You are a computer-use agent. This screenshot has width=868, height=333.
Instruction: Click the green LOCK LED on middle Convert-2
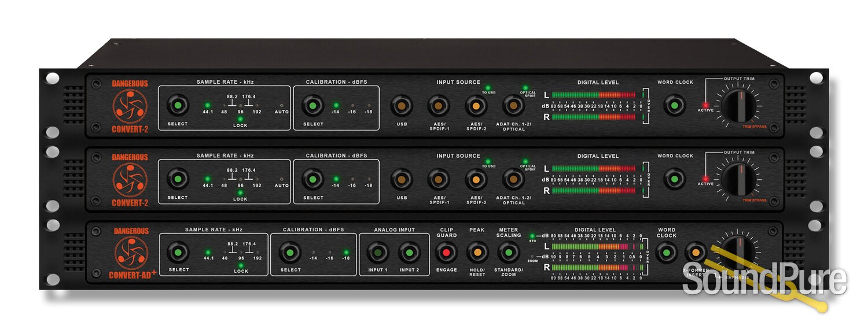pyautogui.click(x=241, y=192)
